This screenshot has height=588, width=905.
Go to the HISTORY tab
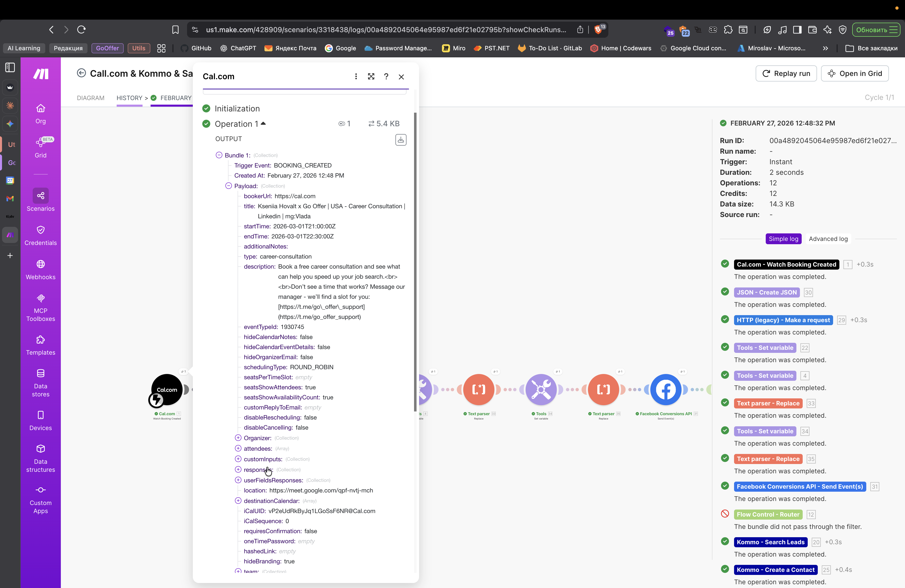click(129, 98)
